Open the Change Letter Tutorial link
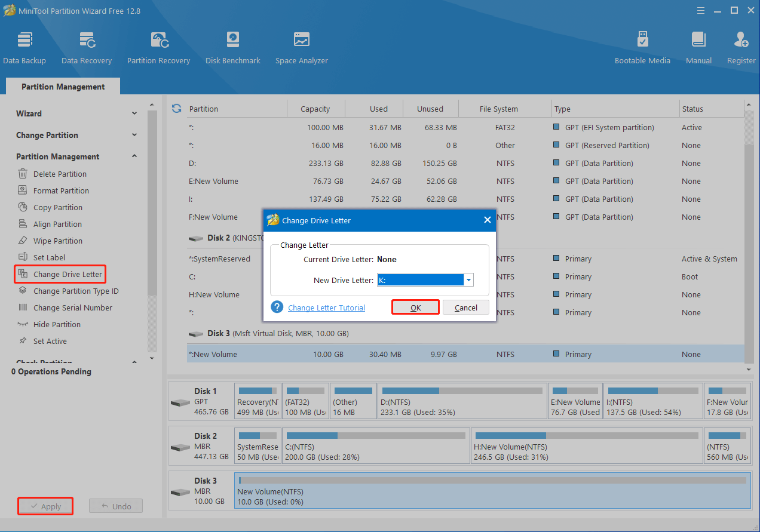This screenshot has width=760, height=532. [x=326, y=307]
